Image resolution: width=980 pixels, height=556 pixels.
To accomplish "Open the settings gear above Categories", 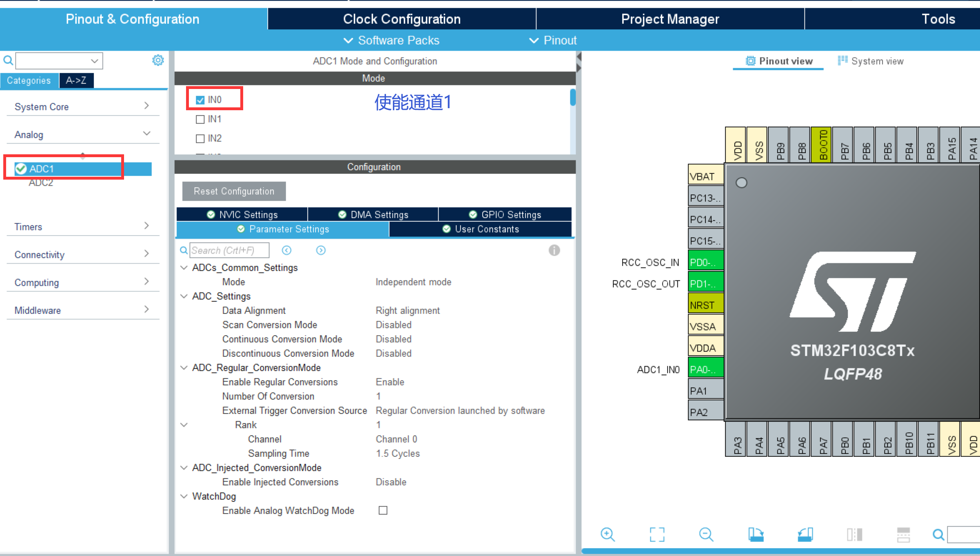I will 158,60.
